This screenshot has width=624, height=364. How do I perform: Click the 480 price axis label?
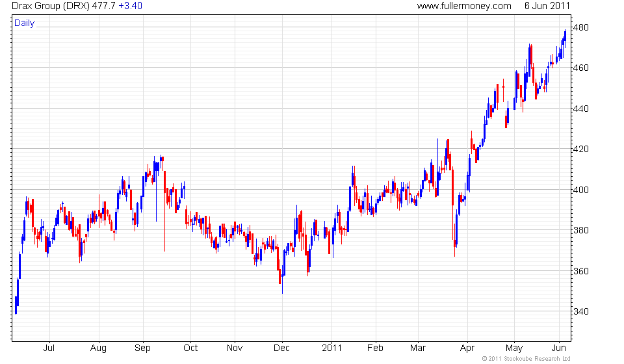click(580, 27)
